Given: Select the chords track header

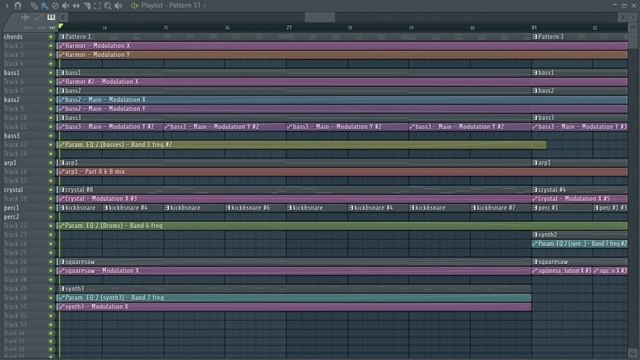Looking at the screenshot, I should pos(25,37).
